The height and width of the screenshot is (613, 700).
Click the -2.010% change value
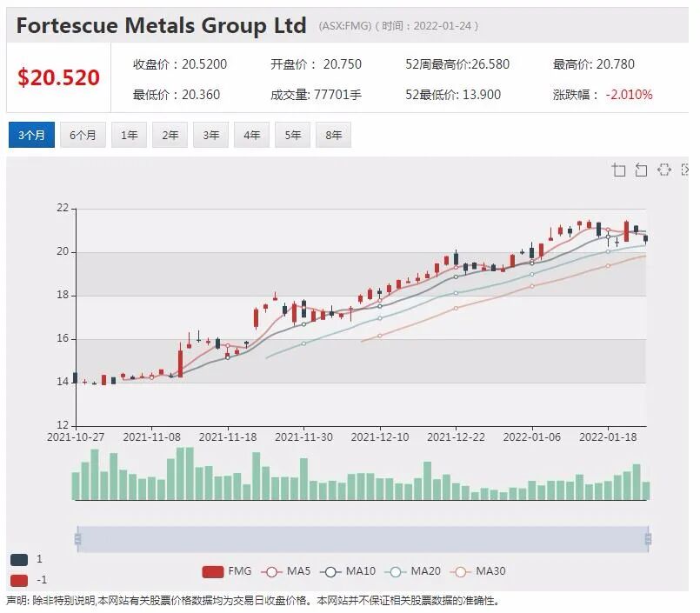coord(629,95)
